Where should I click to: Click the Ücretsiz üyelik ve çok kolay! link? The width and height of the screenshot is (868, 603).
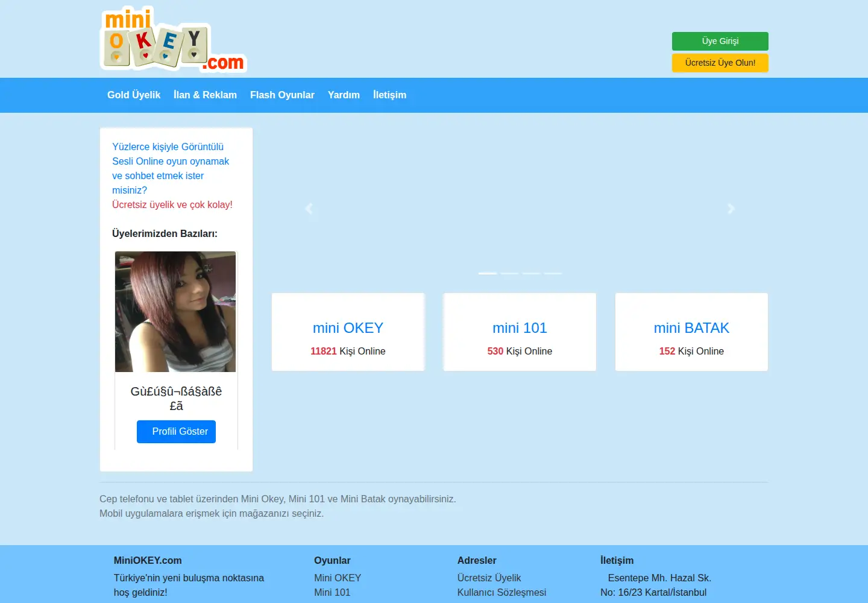point(172,204)
